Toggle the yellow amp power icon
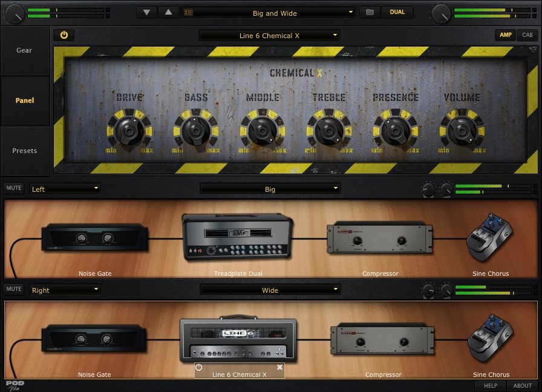Screen dimensions: 542x392 pos(64,35)
